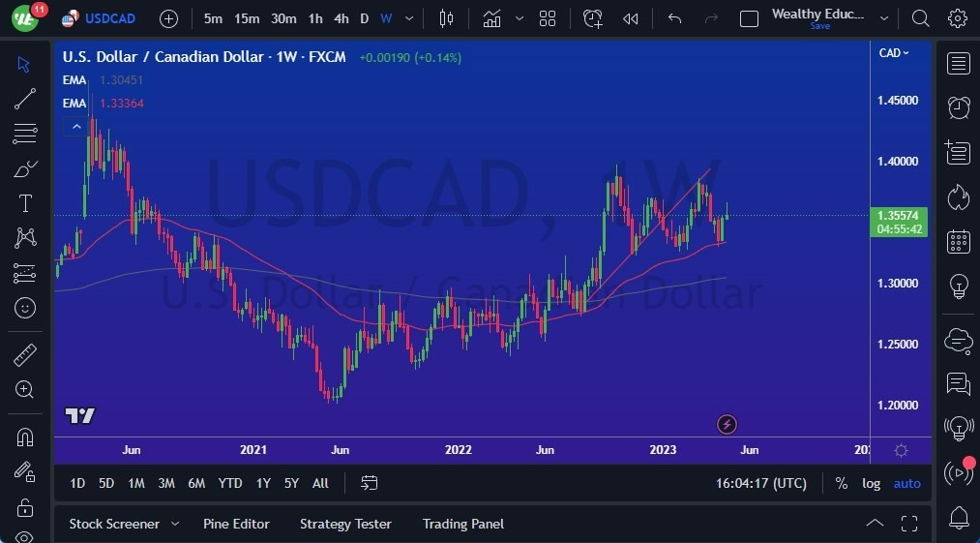
Task: Toggle percent scale mode
Action: click(842, 483)
